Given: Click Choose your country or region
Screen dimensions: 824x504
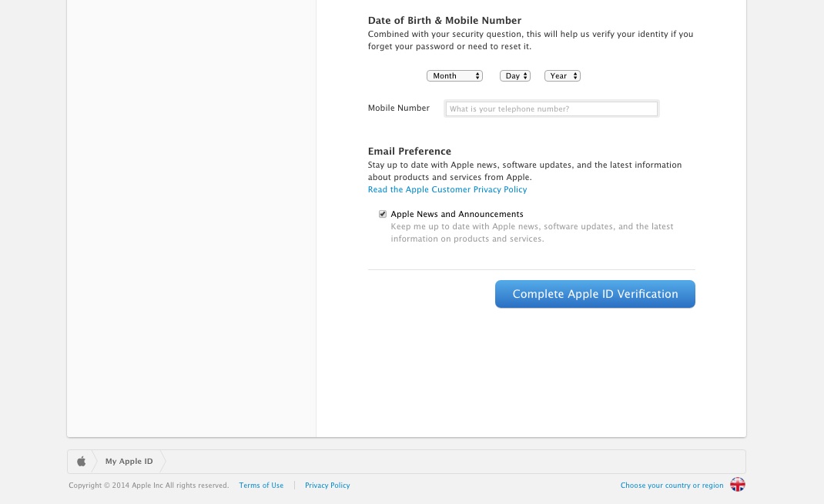Looking at the screenshot, I should [x=672, y=485].
